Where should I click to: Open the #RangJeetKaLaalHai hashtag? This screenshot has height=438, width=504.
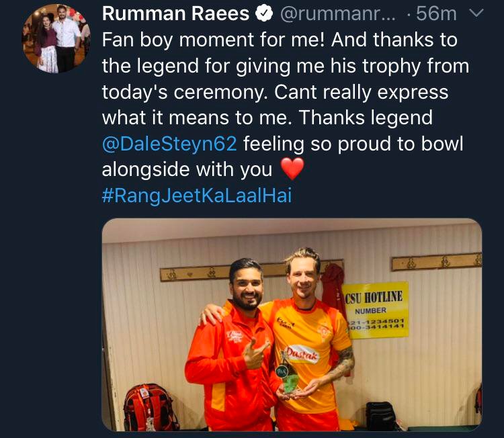(x=197, y=195)
